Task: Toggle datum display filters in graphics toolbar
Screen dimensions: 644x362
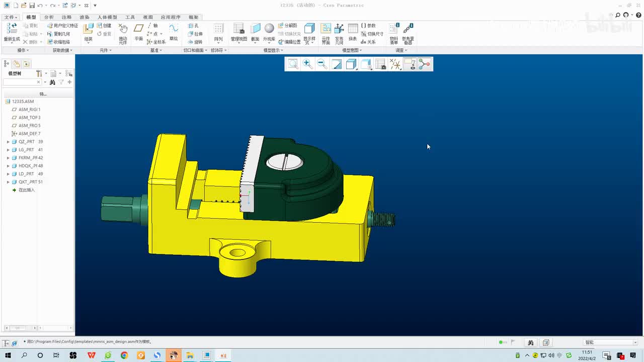Action: 395,64
